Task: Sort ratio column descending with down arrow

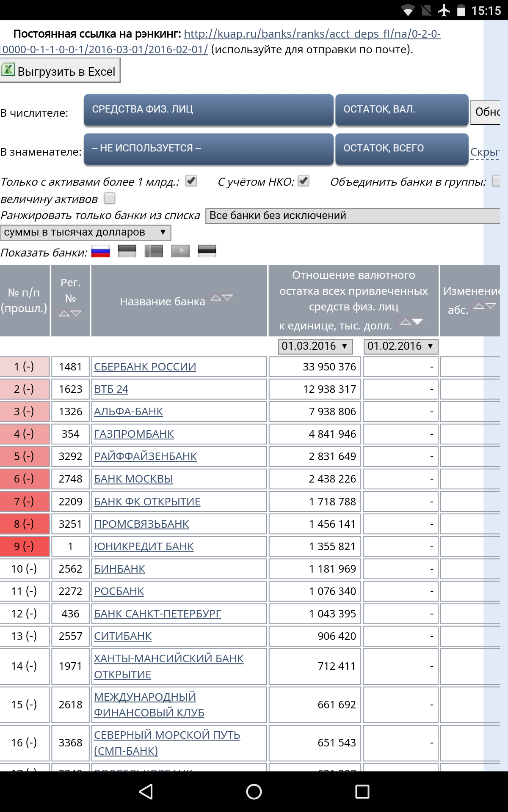Action: (x=417, y=322)
